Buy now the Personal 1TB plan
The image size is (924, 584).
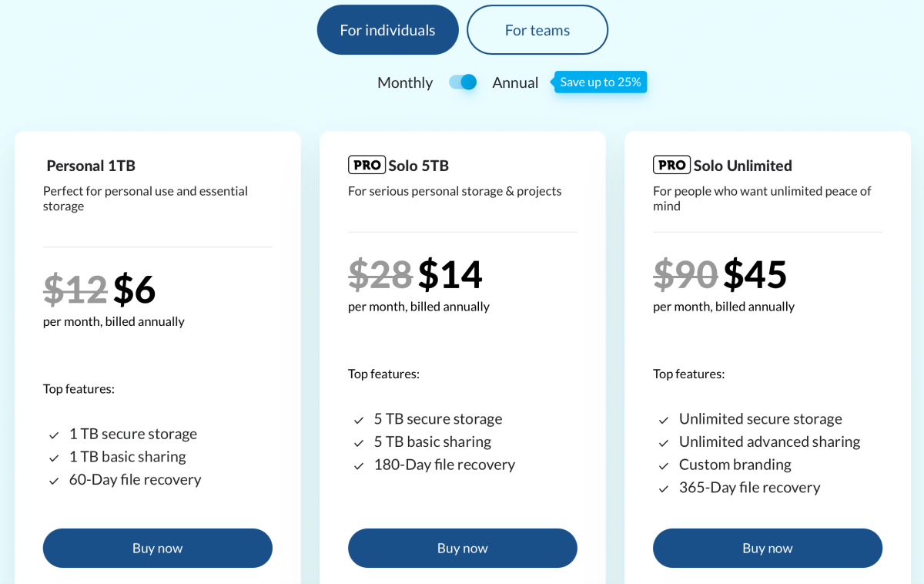(157, 548)
